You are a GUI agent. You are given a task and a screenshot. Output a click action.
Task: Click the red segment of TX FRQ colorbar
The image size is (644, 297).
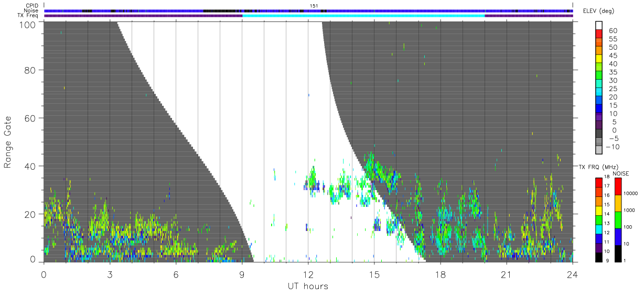[x=599, y=182]
